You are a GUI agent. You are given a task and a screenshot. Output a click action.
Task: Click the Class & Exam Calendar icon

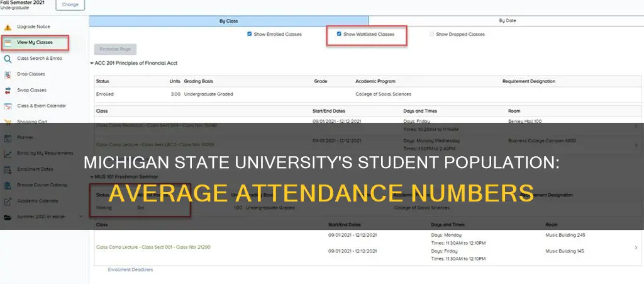point(8,106)
